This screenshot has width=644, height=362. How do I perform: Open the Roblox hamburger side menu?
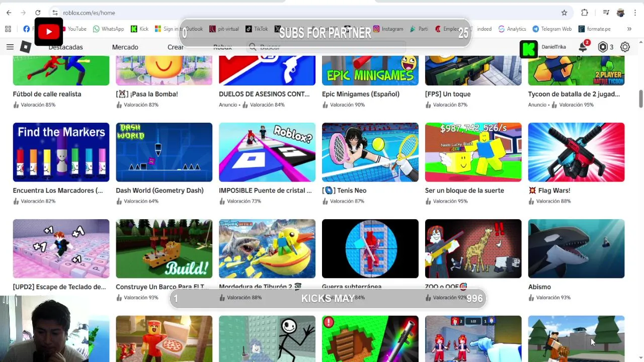pyautogui.click(x=10, y=47)
